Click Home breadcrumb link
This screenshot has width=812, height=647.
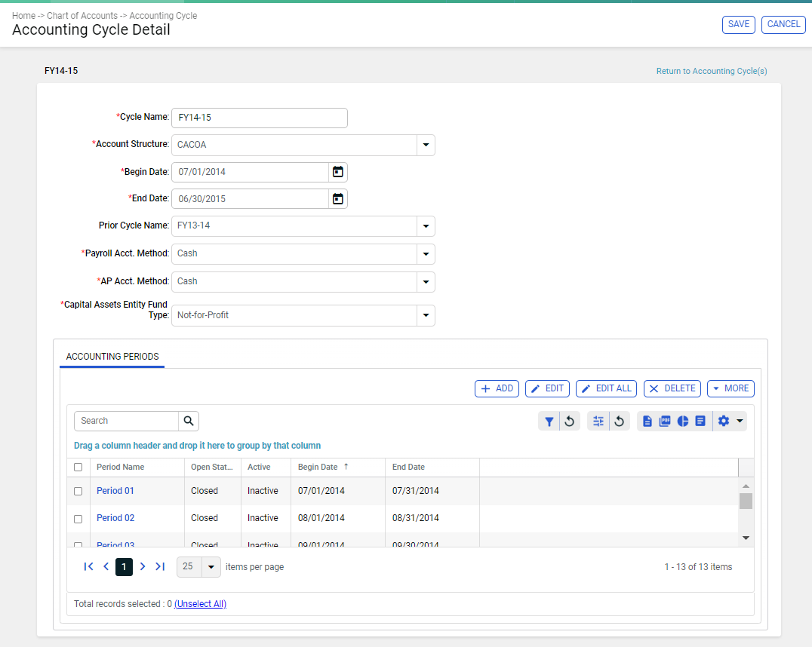(x=24, y=16)
